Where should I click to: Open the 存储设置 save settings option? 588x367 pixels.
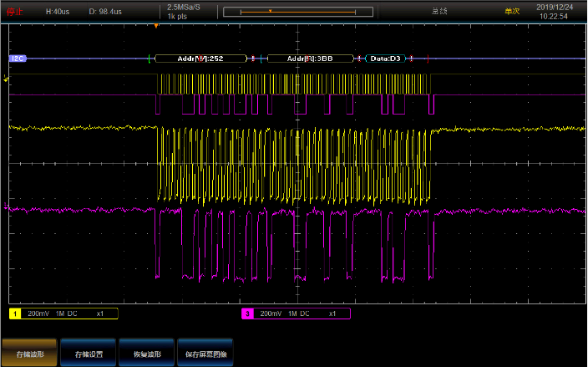click(88, 354)
